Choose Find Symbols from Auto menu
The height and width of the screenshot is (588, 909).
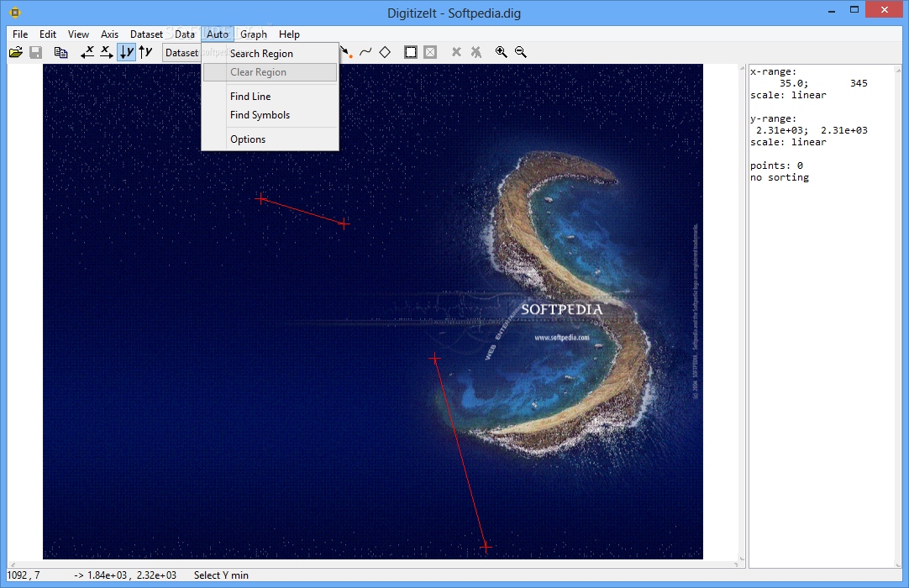(270, 115)
